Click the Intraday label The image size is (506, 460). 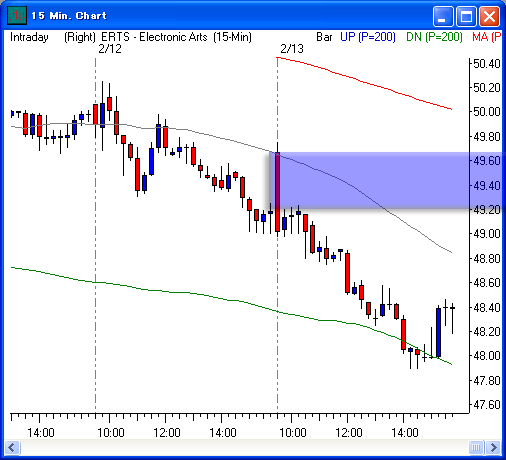tap(29, 37)
